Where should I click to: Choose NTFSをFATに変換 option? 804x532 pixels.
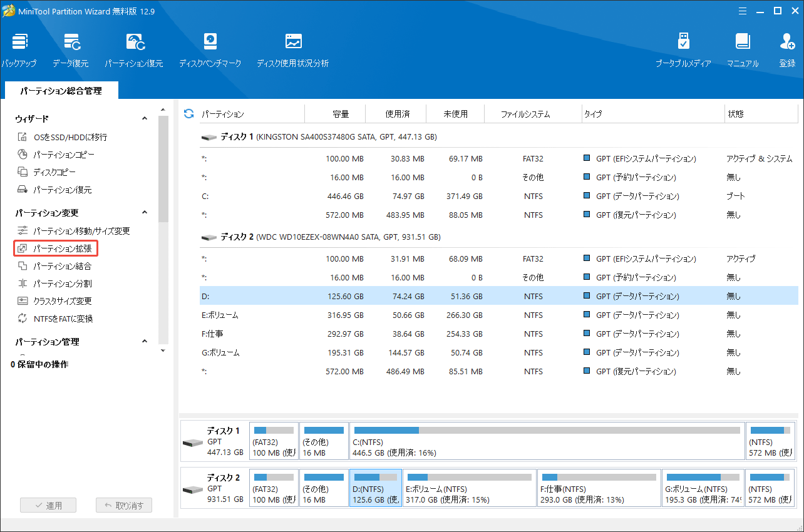pyautogui.click(x=55, y=319)
